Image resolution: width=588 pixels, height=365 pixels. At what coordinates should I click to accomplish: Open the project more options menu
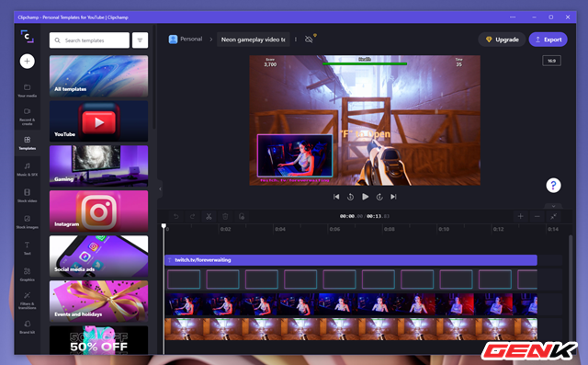click(x=296, y=40)
